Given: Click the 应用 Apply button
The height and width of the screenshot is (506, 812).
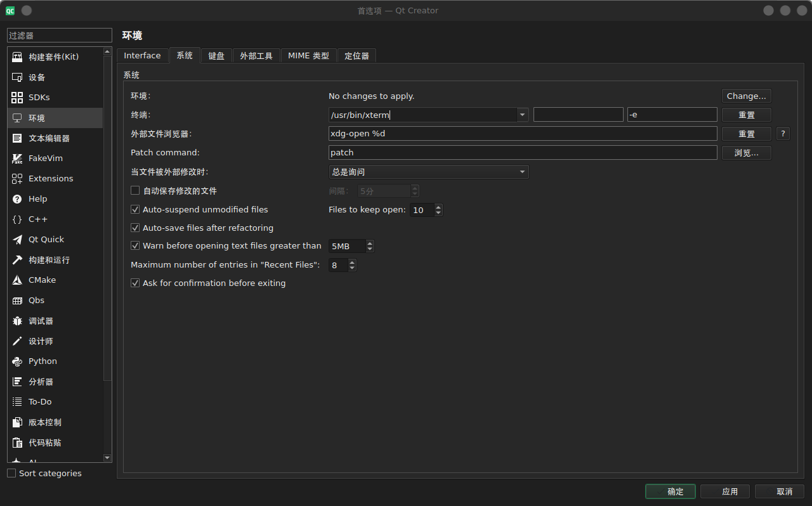Looking at the screenshot, I should pyautogui.click(x=725, y=491).
